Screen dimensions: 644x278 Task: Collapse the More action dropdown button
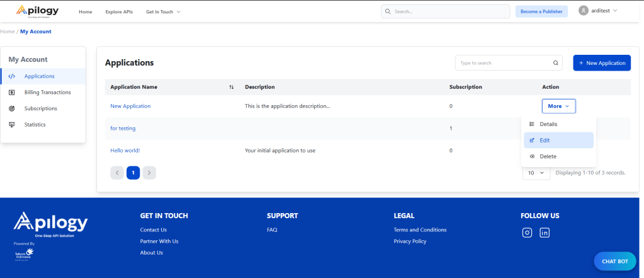[558, 106]
